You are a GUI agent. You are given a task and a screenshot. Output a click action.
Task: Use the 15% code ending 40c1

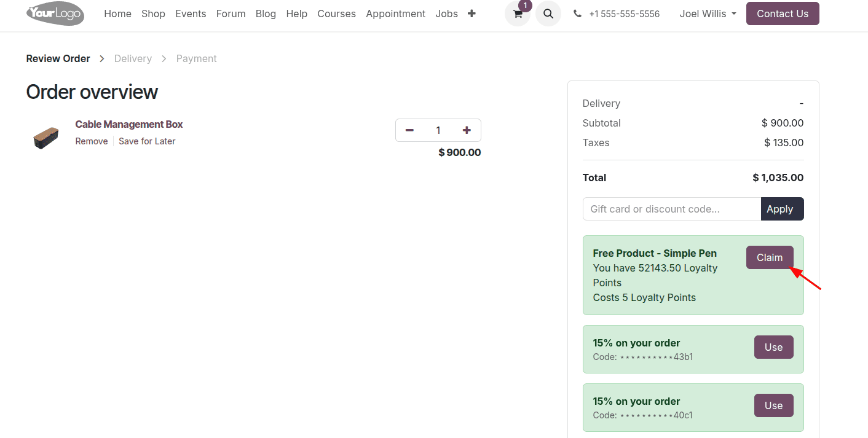click(x=773, y=405)
